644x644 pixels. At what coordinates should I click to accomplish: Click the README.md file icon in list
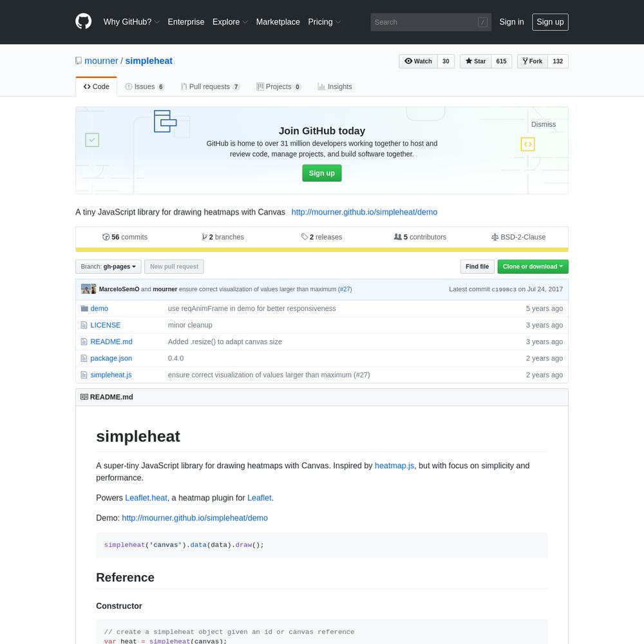84,342
